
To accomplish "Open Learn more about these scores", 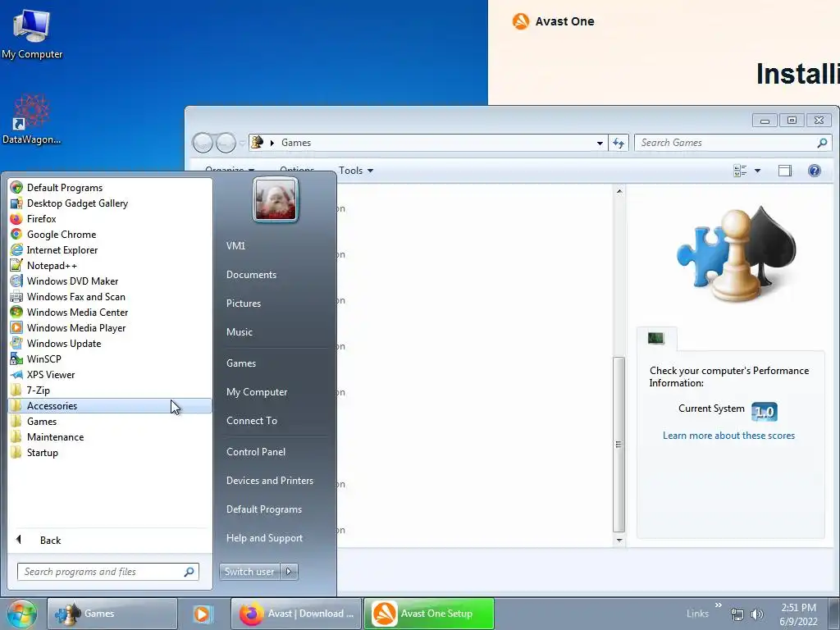I will pyautogui.click(x=728, y=436).
